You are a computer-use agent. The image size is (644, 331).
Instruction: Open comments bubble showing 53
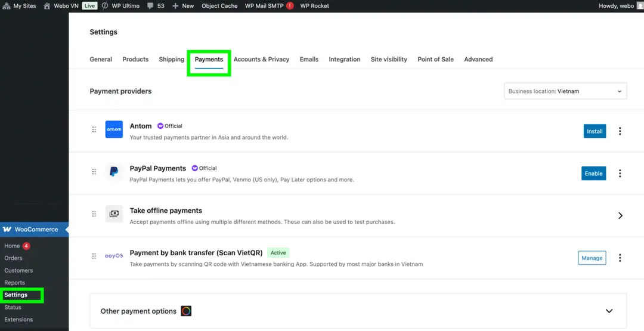(156, 6)
